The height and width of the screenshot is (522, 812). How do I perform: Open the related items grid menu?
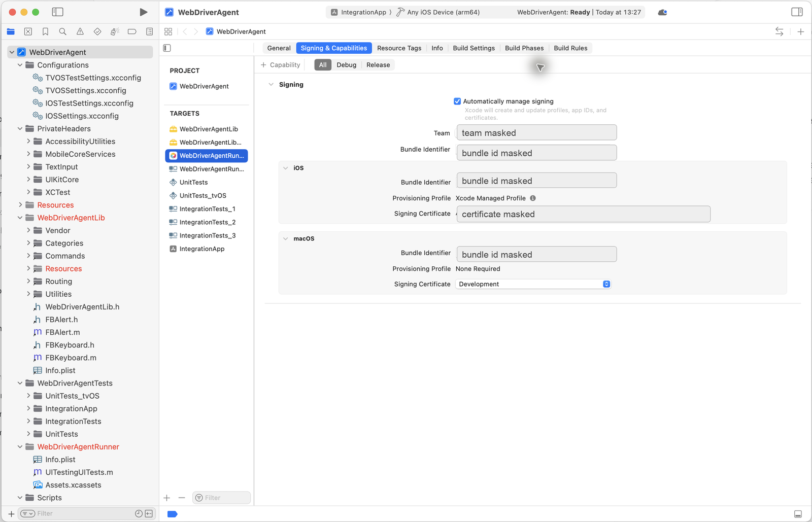(168, 31)
